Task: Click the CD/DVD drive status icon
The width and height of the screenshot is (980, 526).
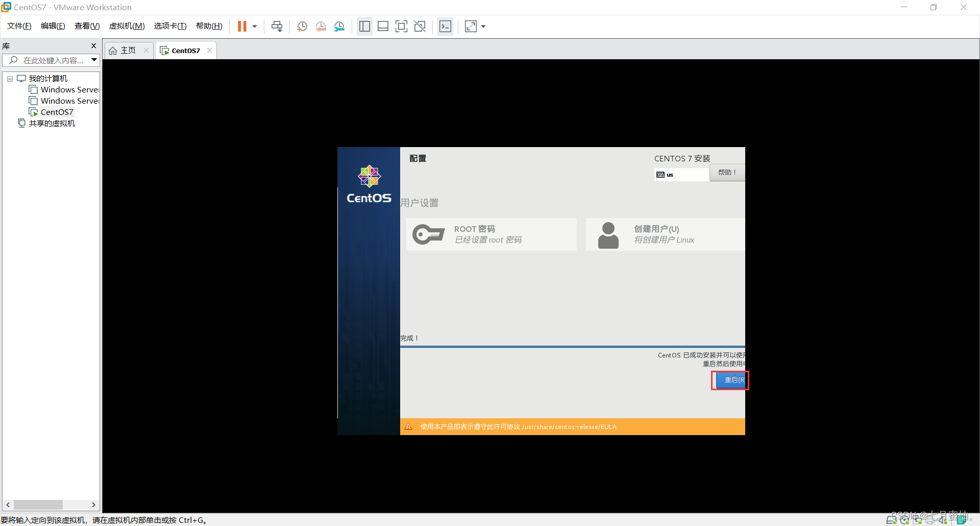Action: pos(904,520)
